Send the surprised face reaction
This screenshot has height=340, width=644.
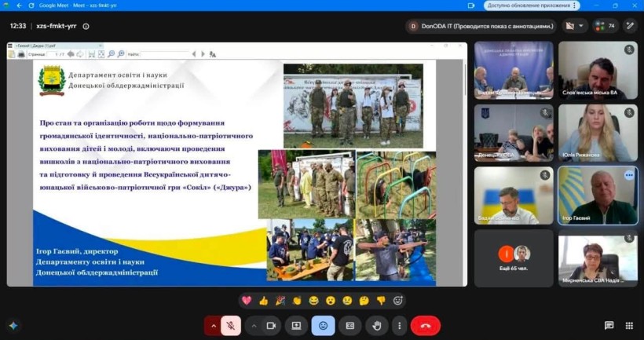click(331, 301)
